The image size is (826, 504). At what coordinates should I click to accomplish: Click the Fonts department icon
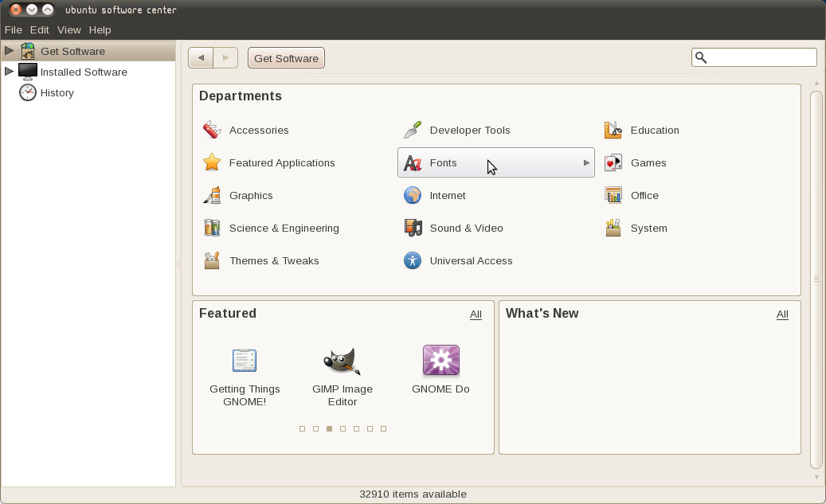click(x=413, y=163)
